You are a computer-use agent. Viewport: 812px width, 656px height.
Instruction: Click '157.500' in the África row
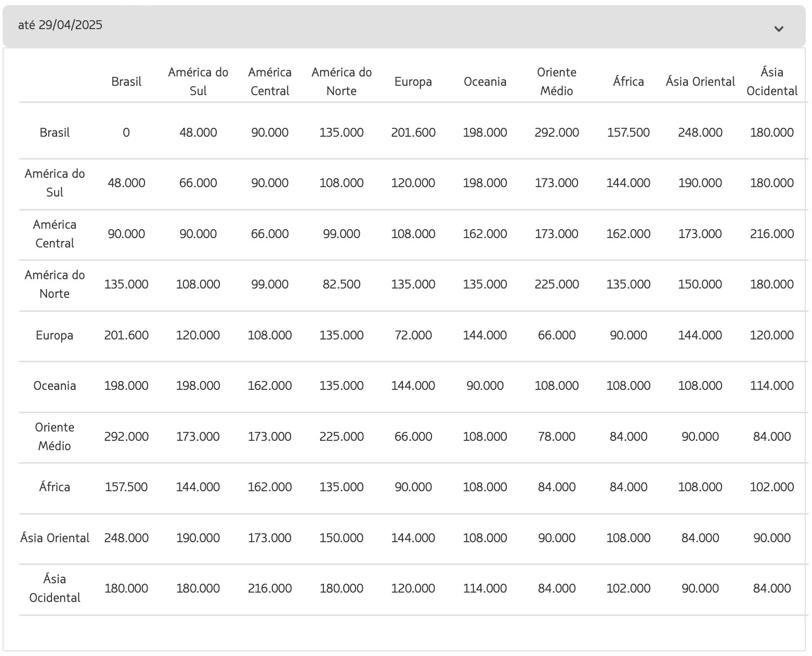(x=126, y=487)
